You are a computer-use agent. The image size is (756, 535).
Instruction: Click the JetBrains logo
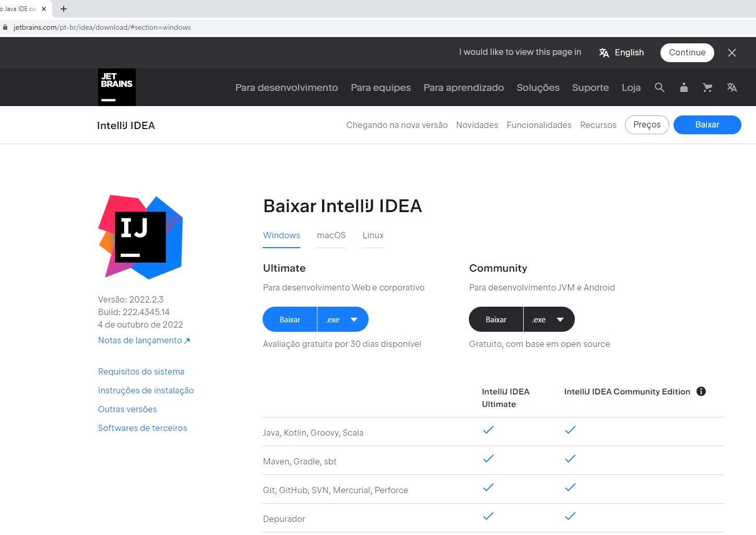click(x=117, y=87)
